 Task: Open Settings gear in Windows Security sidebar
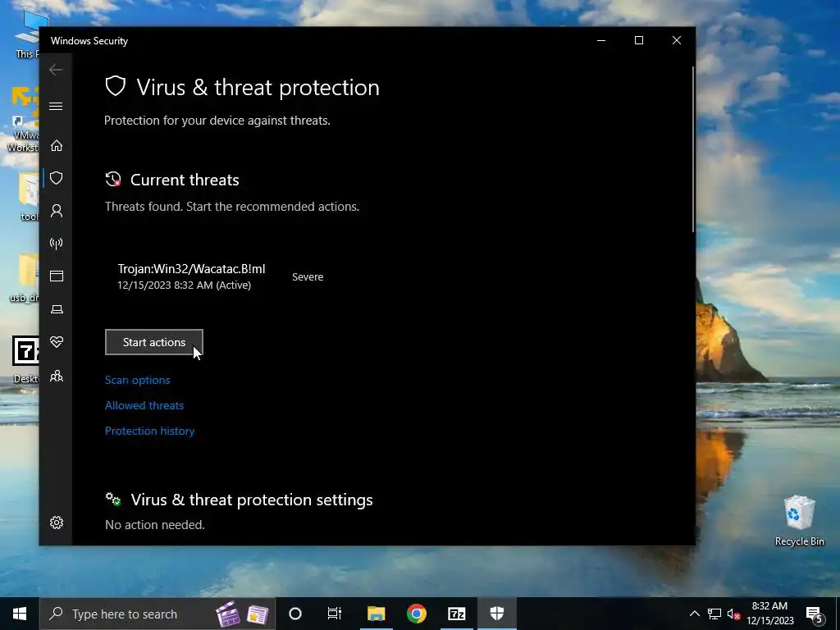(57, 523)
